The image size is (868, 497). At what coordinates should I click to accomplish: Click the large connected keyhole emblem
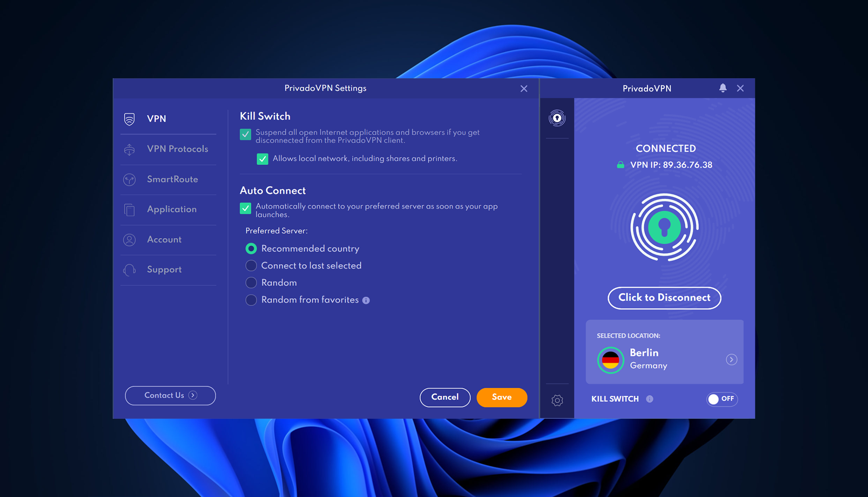664,227
